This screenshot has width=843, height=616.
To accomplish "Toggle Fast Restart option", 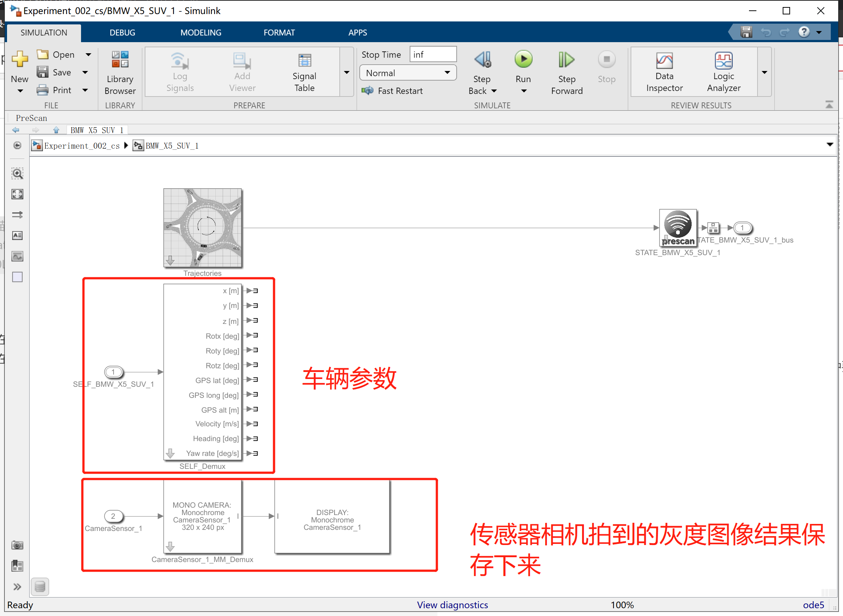I will tap(393, 91).
